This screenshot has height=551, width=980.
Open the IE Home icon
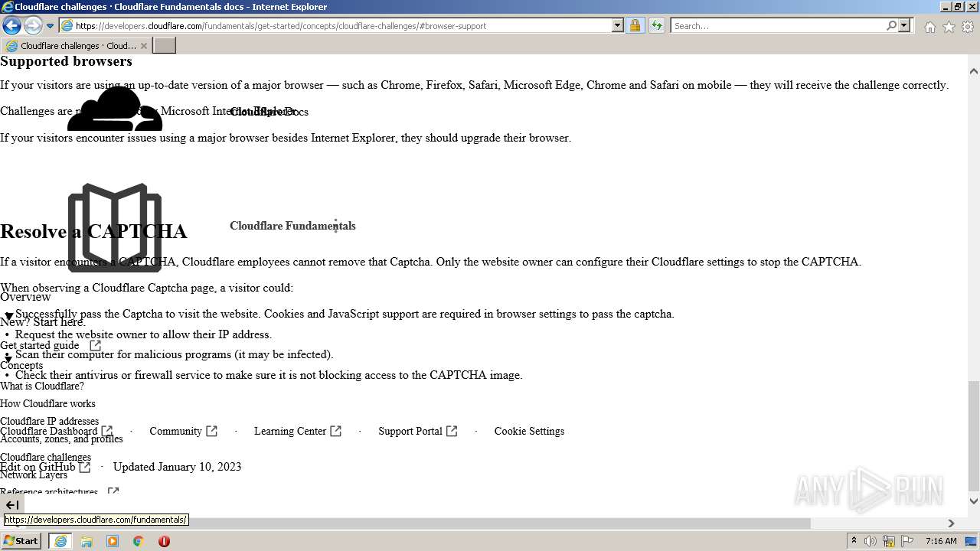tap(929, 27)
